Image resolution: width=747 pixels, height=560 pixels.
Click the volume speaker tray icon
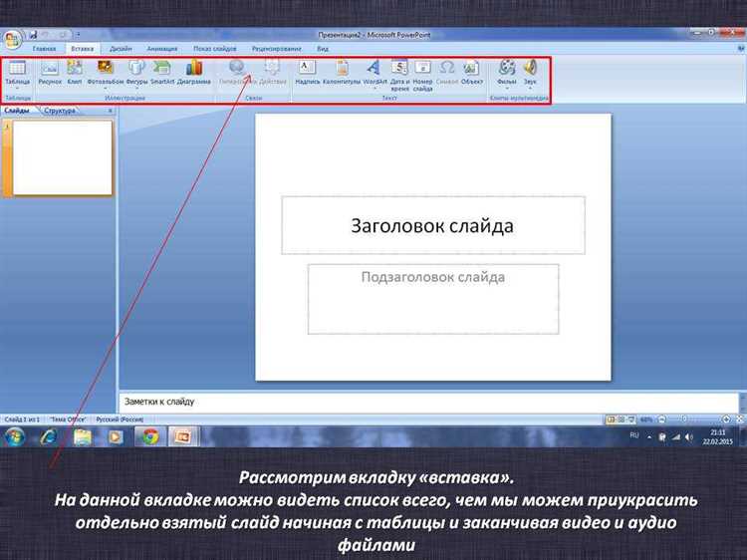[x=689, y=437]
